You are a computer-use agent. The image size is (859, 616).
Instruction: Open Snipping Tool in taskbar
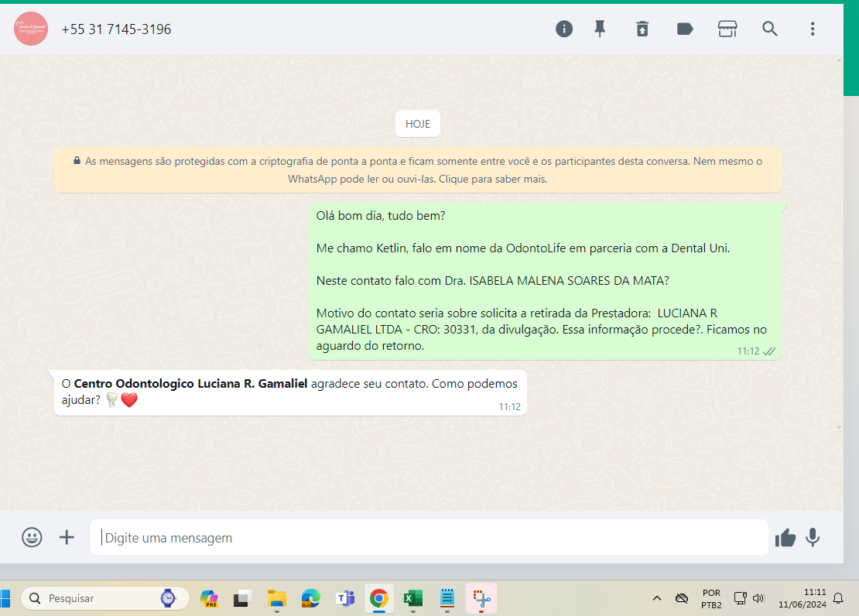tap(481, 598)
